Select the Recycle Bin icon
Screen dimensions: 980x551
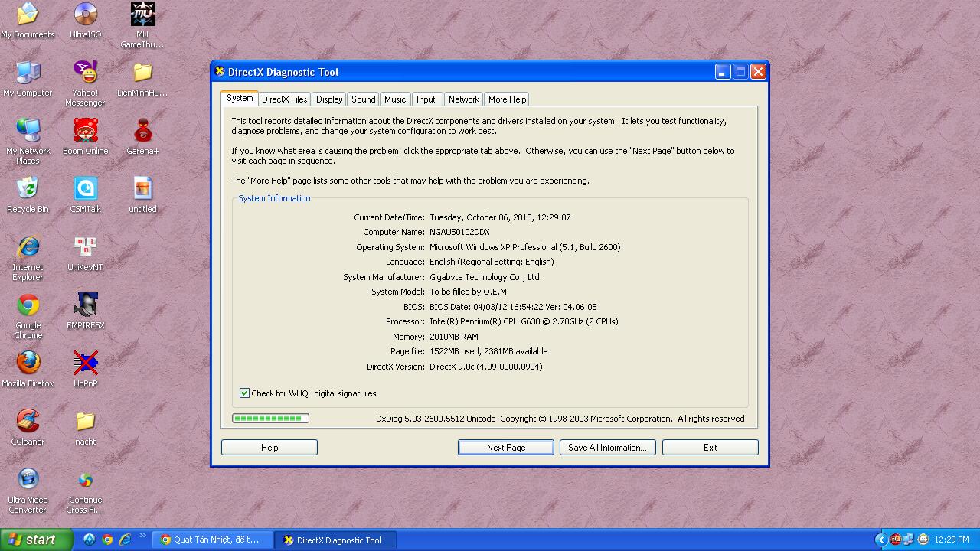pyautogui.click(x=28, y=195)
